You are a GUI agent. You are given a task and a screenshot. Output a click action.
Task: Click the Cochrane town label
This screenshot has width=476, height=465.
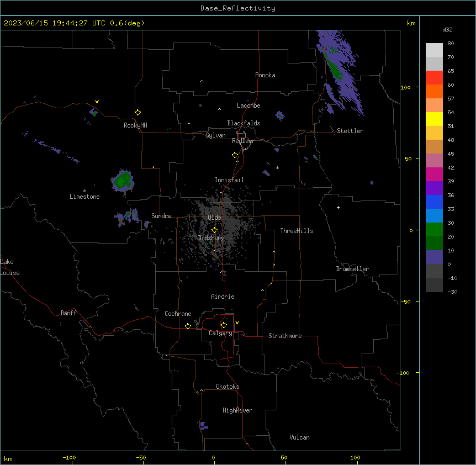[178, 314]
